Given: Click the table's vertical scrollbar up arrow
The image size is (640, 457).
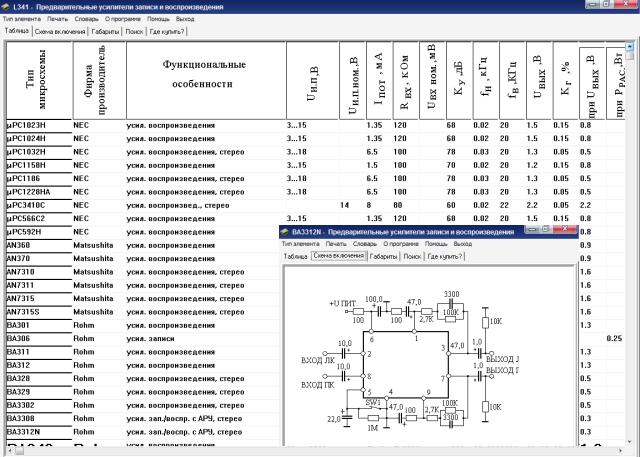Looking at the screenshot, I should 629,46.
